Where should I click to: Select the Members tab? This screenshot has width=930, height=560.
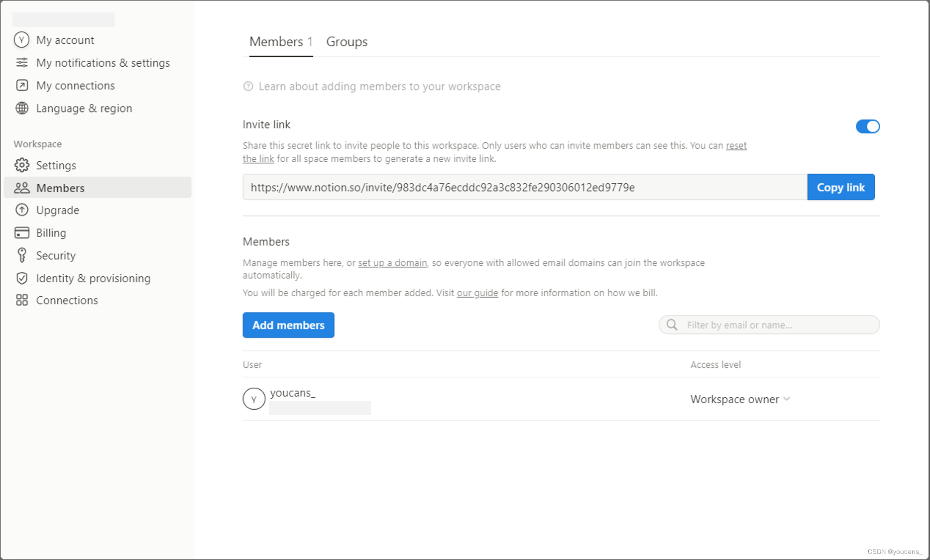[280, 42]
